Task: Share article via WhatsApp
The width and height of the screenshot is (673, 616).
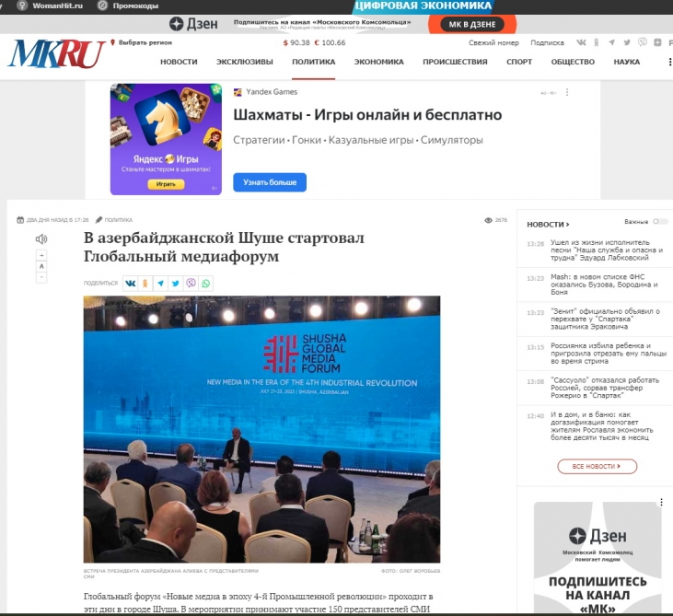Action: point(205,284)
